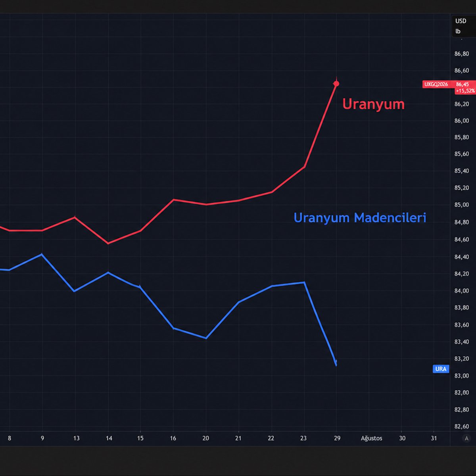This screenshot has width=476, height=476.
Task: Click the red endpoint dot of Uranyum line
Action: 336,84
